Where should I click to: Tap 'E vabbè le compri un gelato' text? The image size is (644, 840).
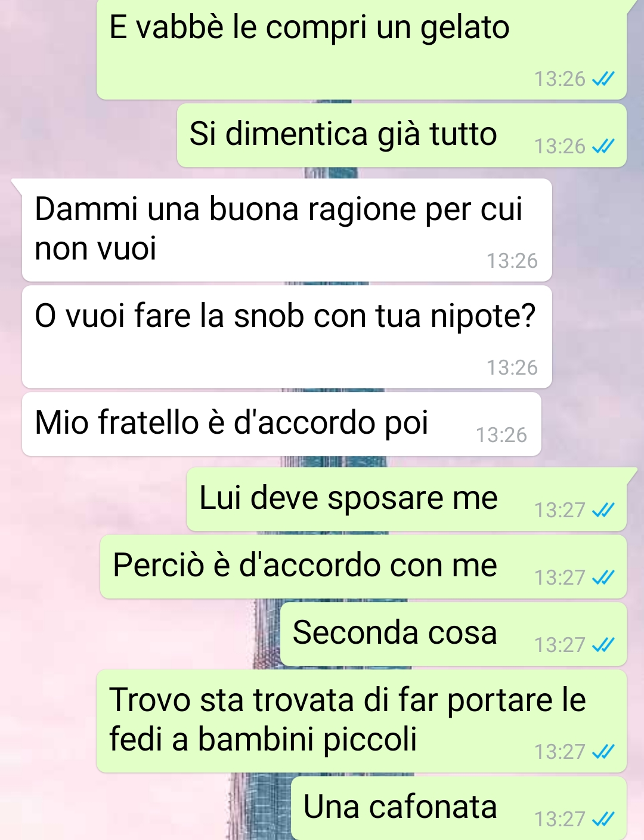tap(309, 27)
